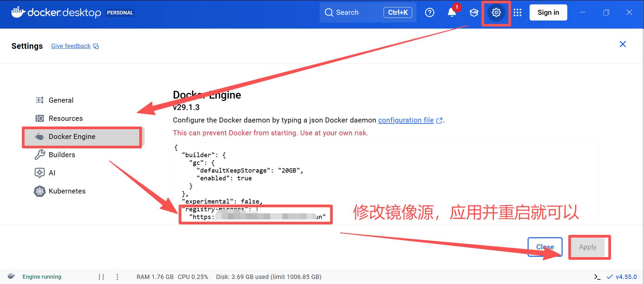644x284 pixels.
Task: Open the terminal icon in status bar
Action: (x=597, y=277)
